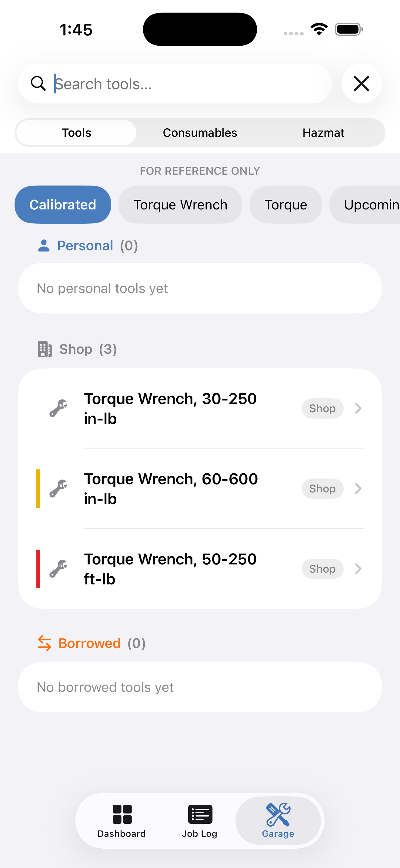
Task: Tap wrench icon for 30-250 in-lb wrench
Action: coord(58,408)
